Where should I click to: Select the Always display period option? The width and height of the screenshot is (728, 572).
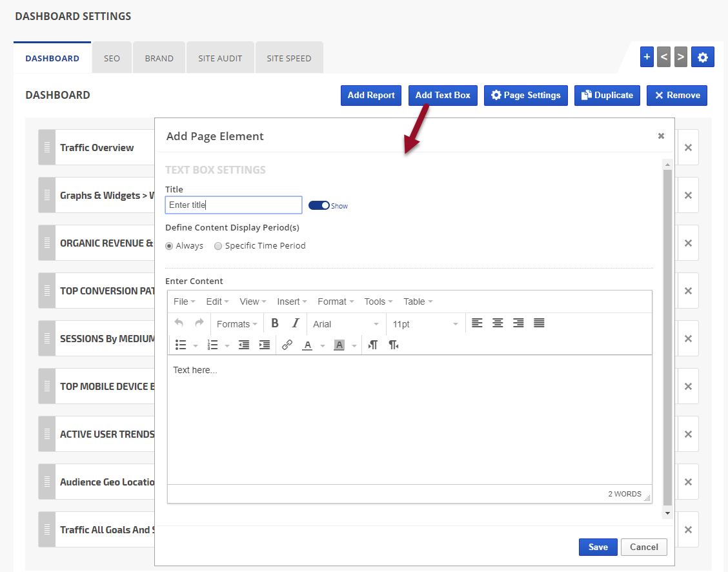coord(170,246)
